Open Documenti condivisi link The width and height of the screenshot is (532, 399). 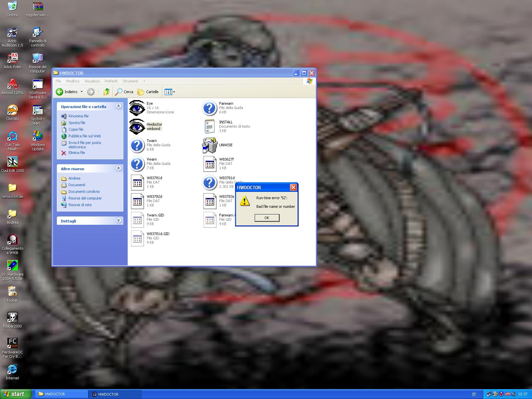coord(84,192)
